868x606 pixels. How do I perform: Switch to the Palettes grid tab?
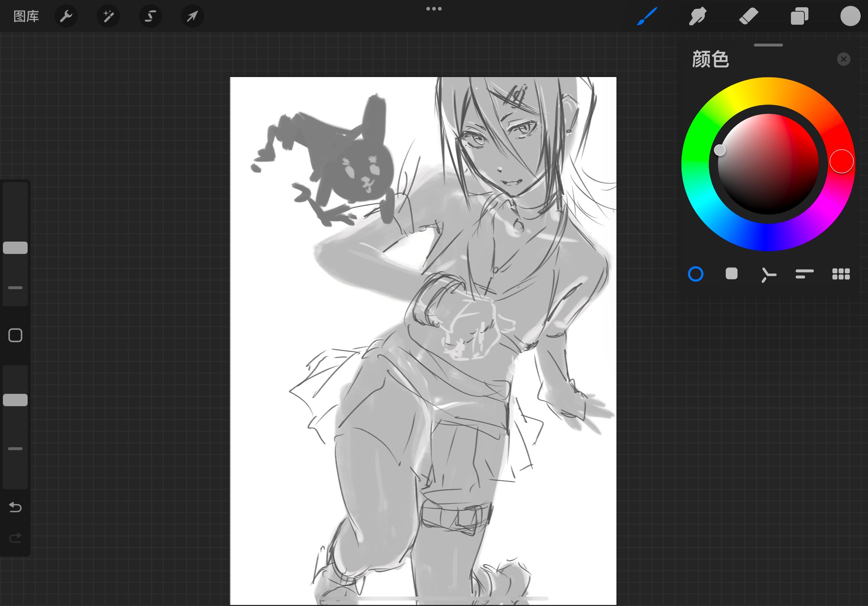[x=841, y=274]
